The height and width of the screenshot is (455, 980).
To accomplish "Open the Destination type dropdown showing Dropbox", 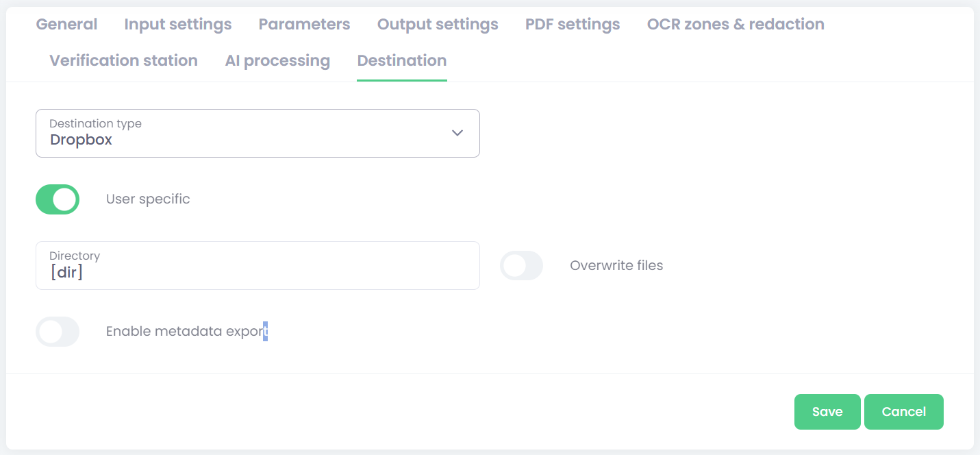I will (257, 133).
